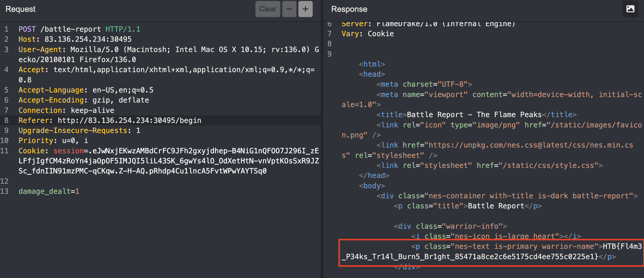Click the Request panel title
Screen dimensions: 644x278
coord(20,9)
